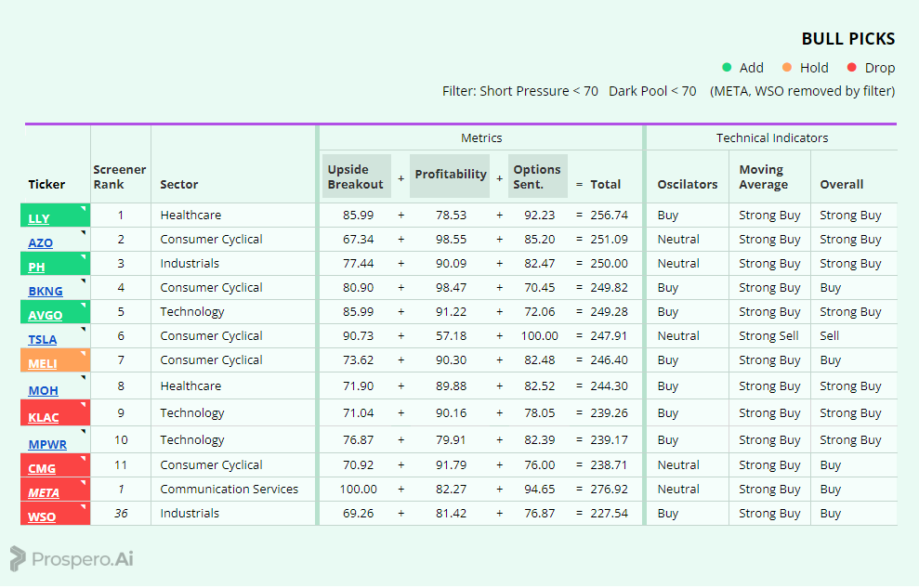
Task: Open the META ticker link
Action: click(44, 492)
